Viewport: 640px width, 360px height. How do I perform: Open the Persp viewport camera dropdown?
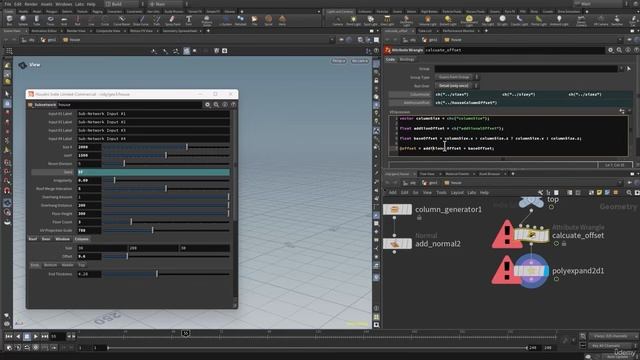(x=338, y=61)
